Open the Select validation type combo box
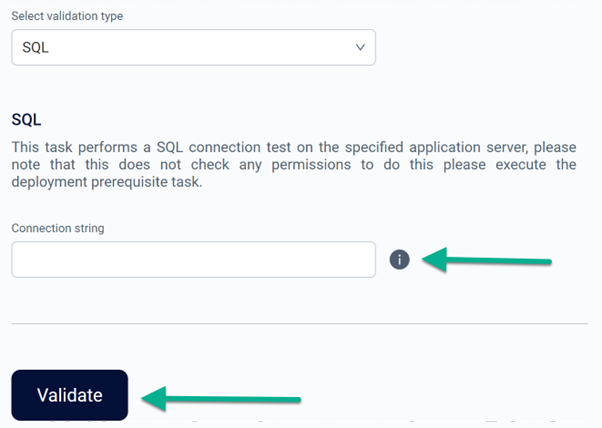 point(194,47)
